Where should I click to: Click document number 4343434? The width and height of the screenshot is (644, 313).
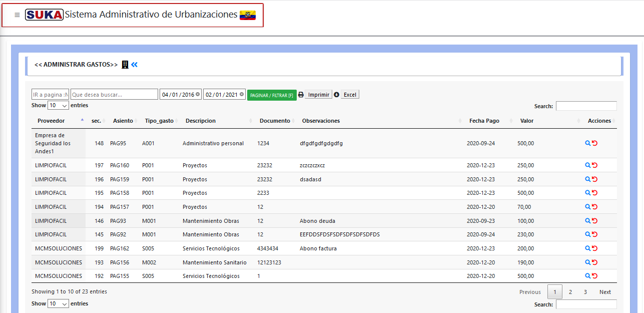268,248
